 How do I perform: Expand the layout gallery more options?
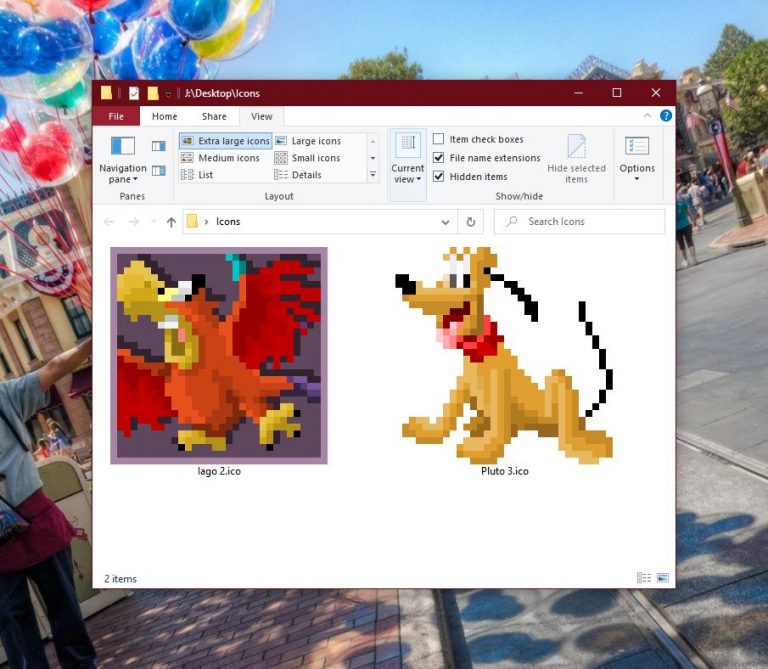coord(373,174)
